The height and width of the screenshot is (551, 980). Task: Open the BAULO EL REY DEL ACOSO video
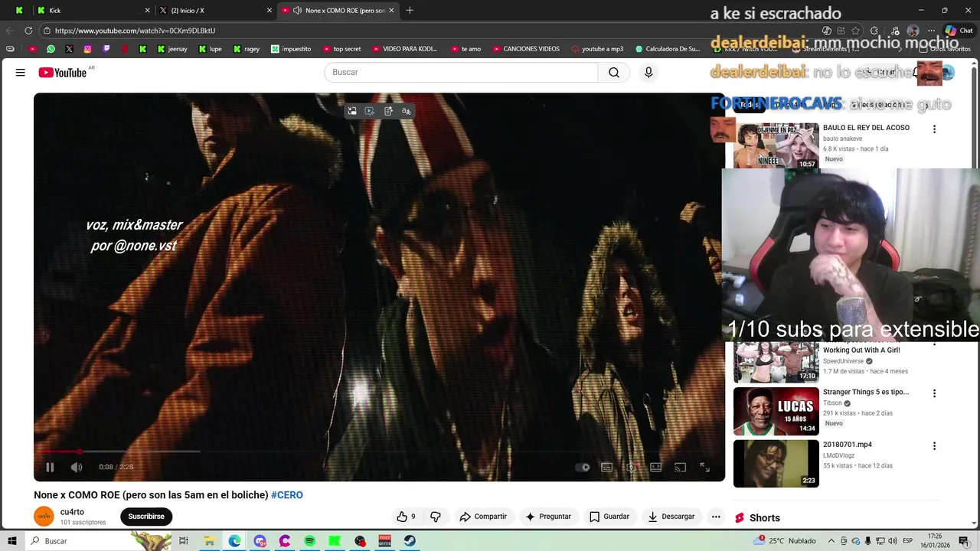click(x=867, y=128)
